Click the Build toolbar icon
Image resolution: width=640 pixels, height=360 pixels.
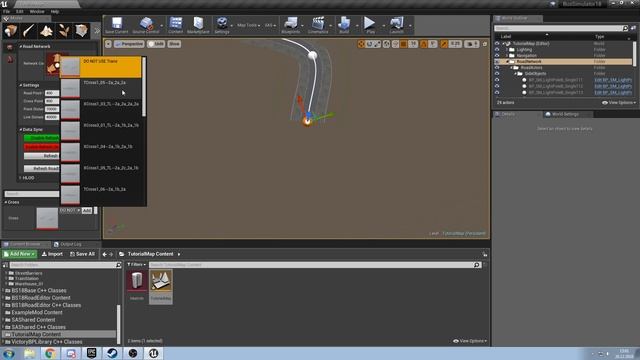tap(344, 25)
